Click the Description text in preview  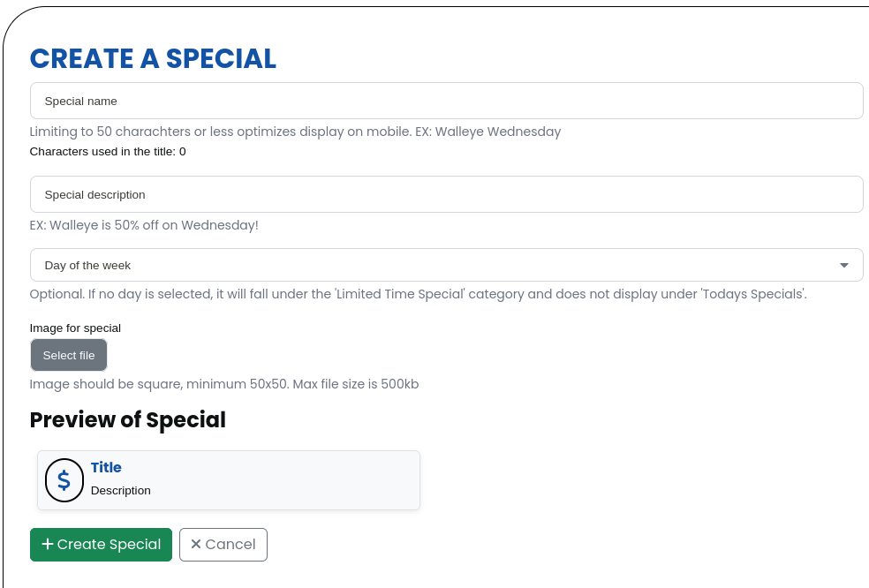pyautogui.click(x=121, y=491)
